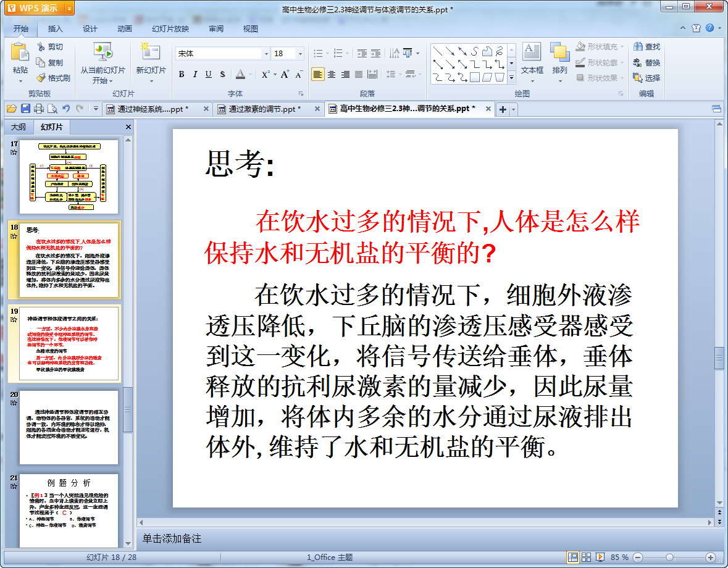This screenshot has height=568, width=728.
Task: Toggle Bold formatting
Action: coord(182,74)
